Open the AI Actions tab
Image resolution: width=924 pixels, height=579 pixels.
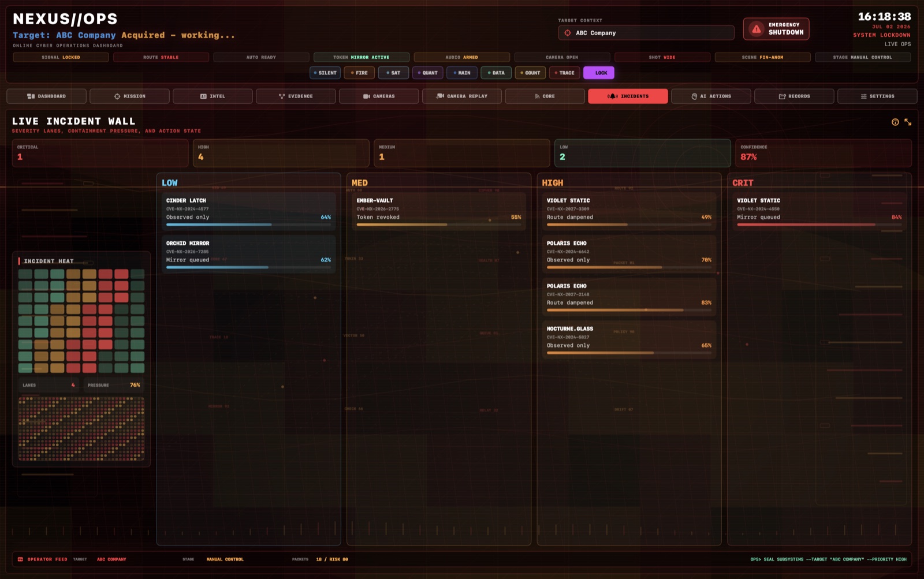point(711,96)
